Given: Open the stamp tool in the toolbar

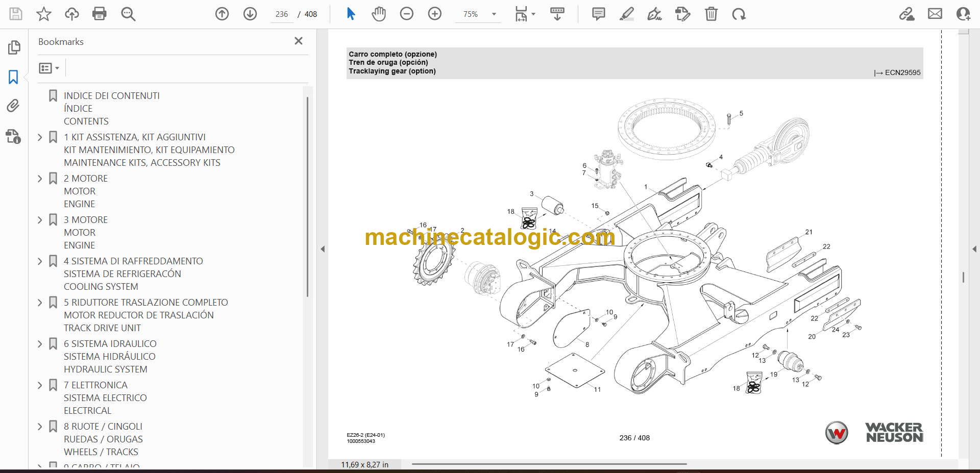Looking at the screenshot, I should (683, 14).
